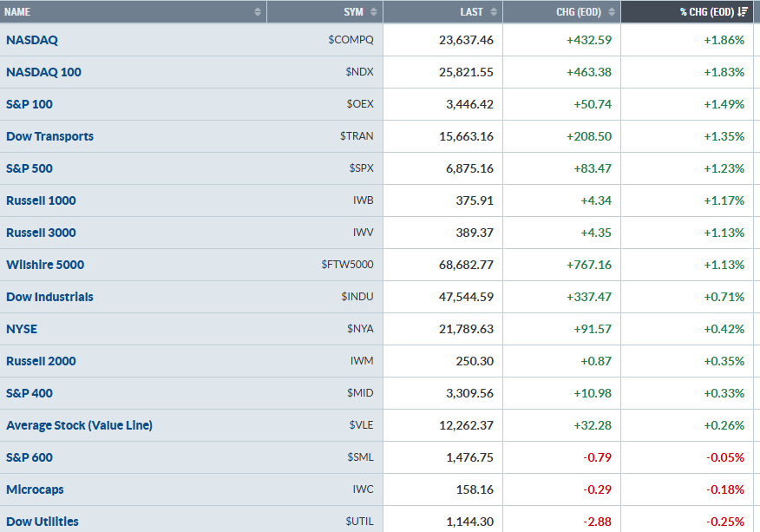Click the SYM column sort icon
Screen dimensions: 760x532
click(x=374, y=12)
